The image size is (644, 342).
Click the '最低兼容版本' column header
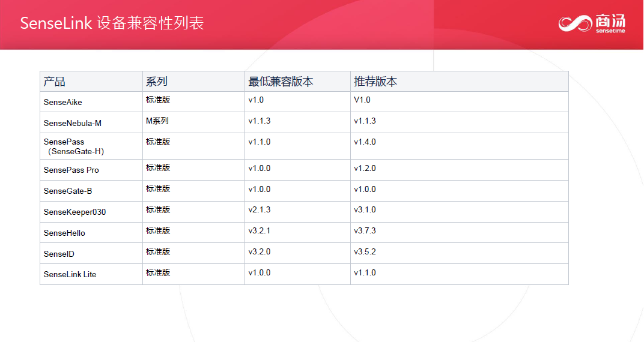pyautogui.click(x=297, y=81)
